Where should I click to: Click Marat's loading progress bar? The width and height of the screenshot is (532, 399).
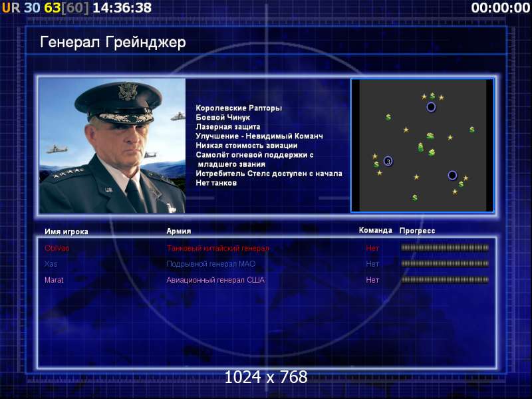[x=445, y=280]
